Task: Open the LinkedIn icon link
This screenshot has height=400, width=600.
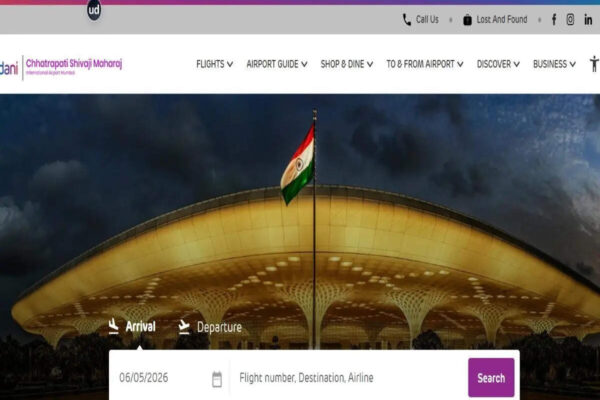Action: click(588, 20)
